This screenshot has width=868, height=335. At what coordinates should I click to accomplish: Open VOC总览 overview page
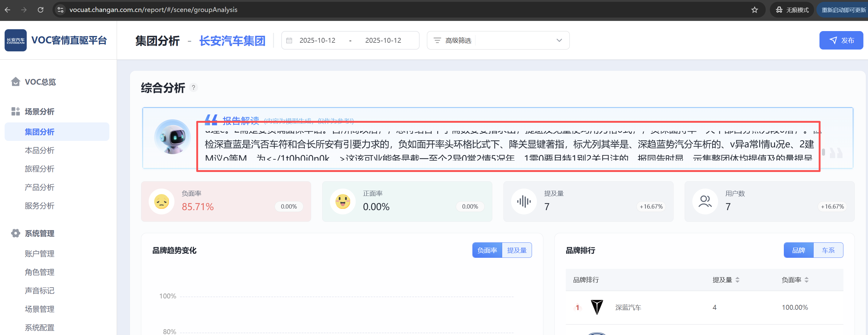click(40, 82)
